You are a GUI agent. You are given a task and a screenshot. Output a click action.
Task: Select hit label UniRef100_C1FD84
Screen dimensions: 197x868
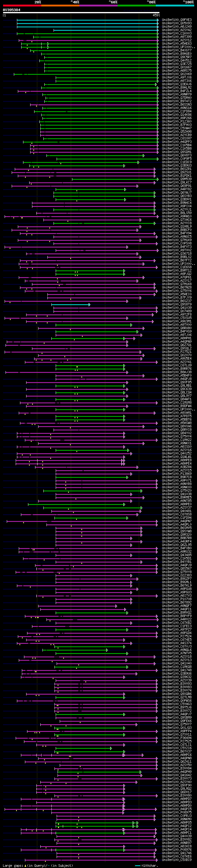[177, 111]
